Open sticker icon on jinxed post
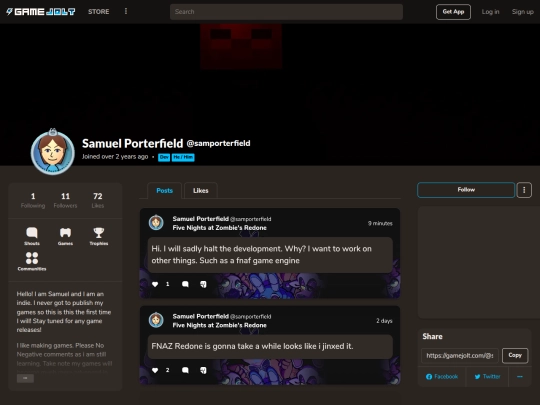The image size is (540, 405). pos(203,370)
